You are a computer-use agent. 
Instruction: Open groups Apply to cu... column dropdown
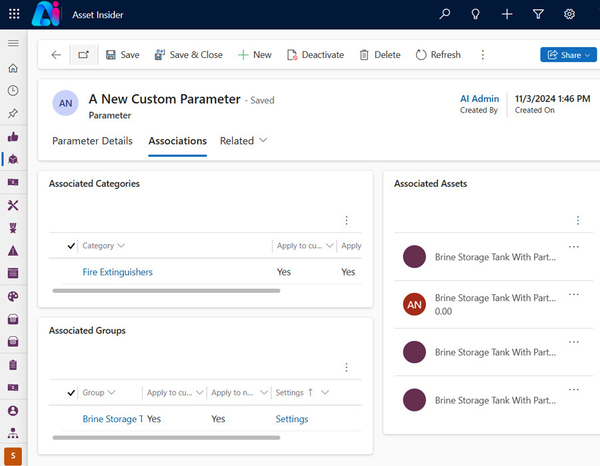(x=175, y=393)
